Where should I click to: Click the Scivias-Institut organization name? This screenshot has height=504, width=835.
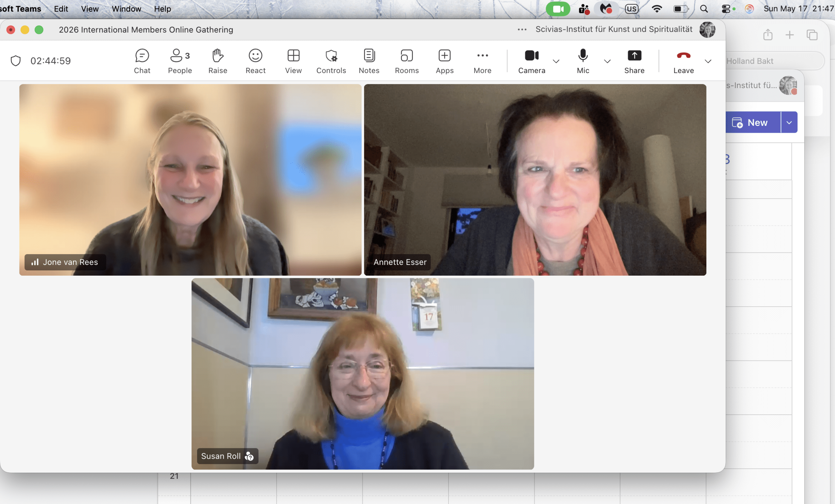[x=614, y=29]
